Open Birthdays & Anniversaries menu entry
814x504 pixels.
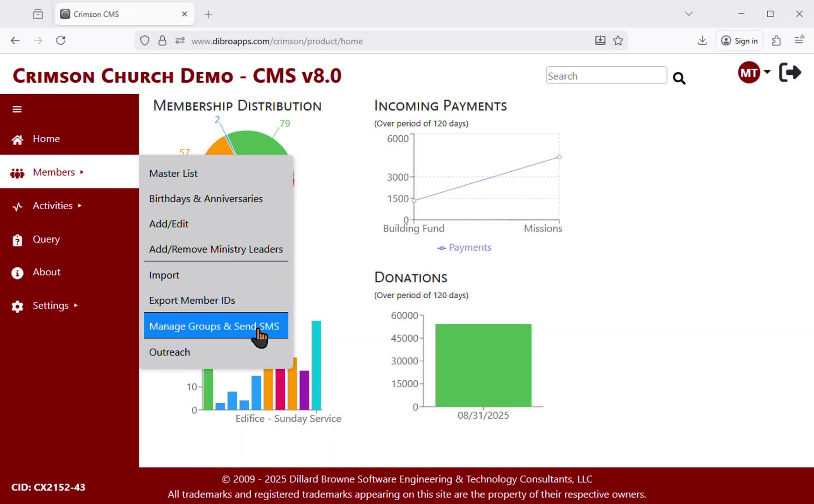(x=206, y=199)
